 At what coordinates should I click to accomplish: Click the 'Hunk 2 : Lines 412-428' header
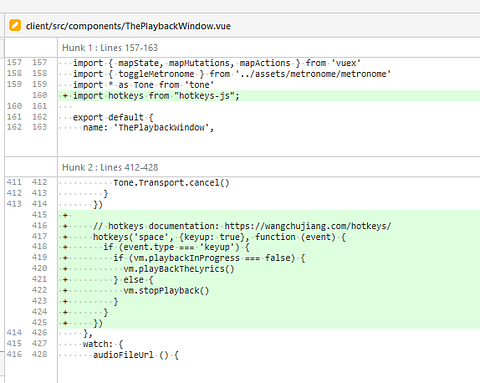[110, 167]
